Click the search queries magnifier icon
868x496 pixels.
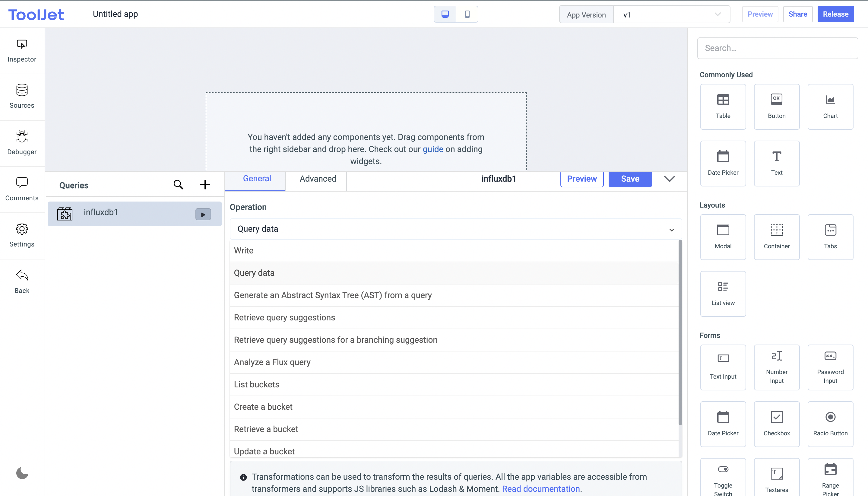click(179, 185)
